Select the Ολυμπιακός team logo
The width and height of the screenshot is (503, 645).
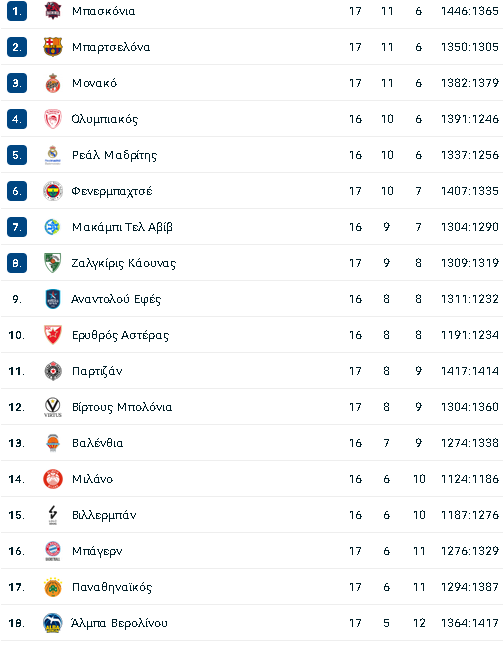coord(53,119)
